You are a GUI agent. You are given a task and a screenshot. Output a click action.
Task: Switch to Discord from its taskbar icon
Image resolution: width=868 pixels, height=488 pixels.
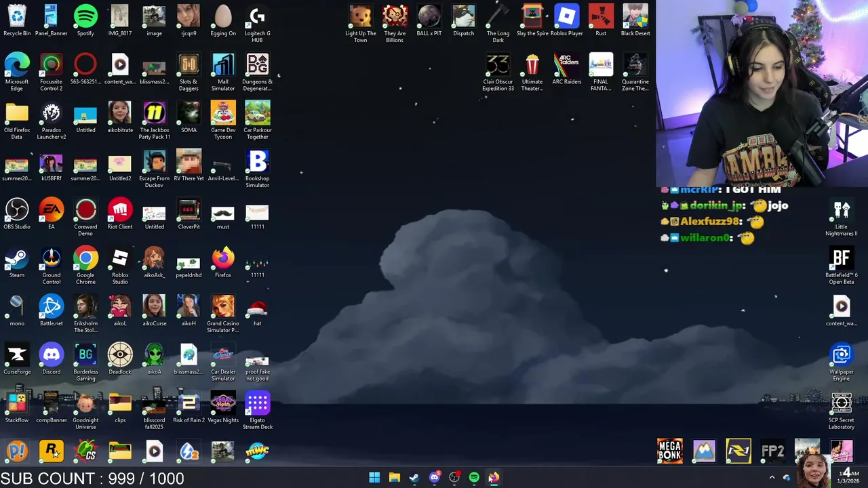point(434,477)
